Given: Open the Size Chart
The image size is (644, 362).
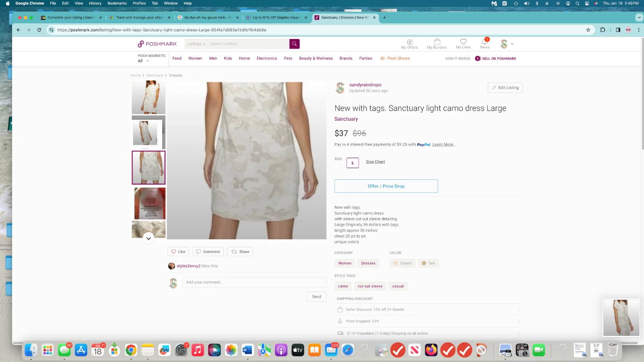Looking at the screenshot, I should [x=375, y=162].
